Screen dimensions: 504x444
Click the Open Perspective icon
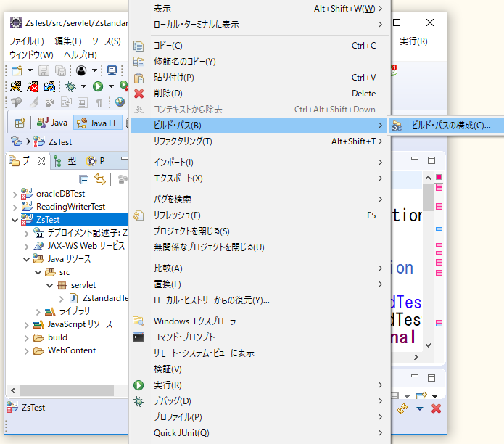[x=20, y=123]
